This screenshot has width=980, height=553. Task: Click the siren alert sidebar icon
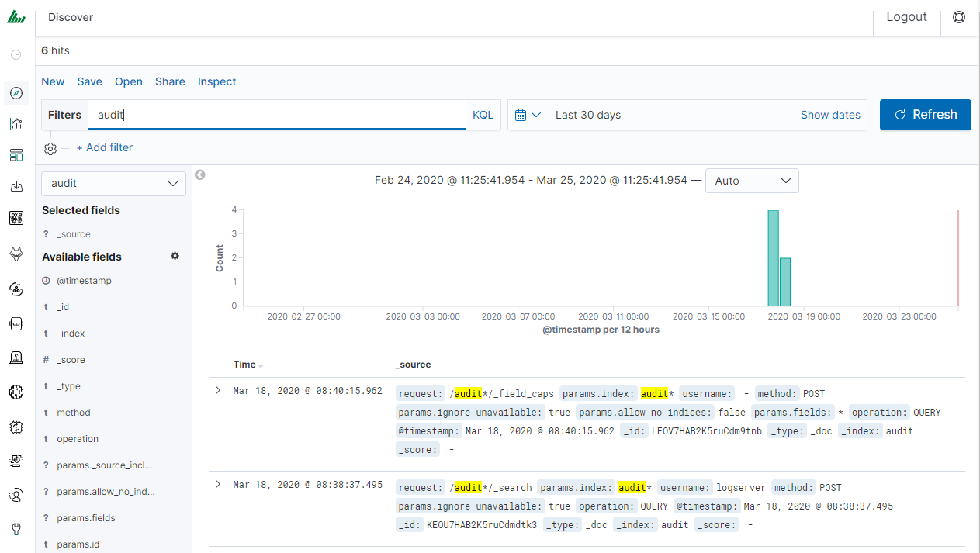click(x=16, y=357)
